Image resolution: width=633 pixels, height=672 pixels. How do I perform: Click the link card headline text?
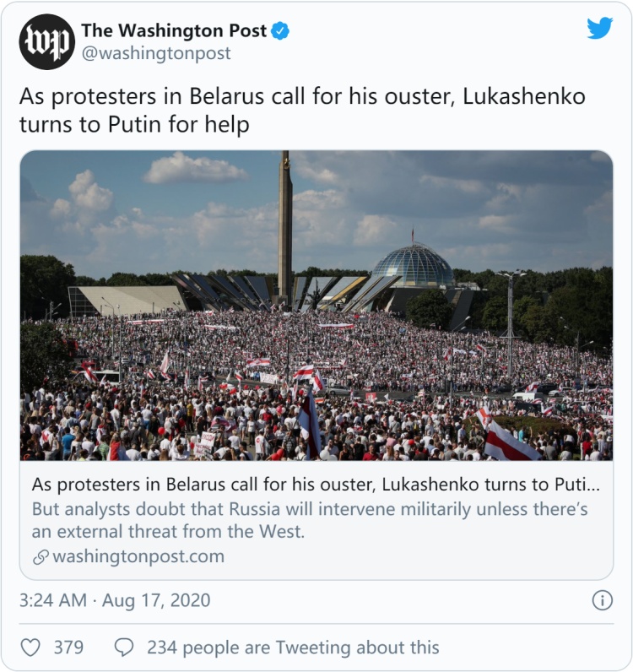[x=316, y=485]
